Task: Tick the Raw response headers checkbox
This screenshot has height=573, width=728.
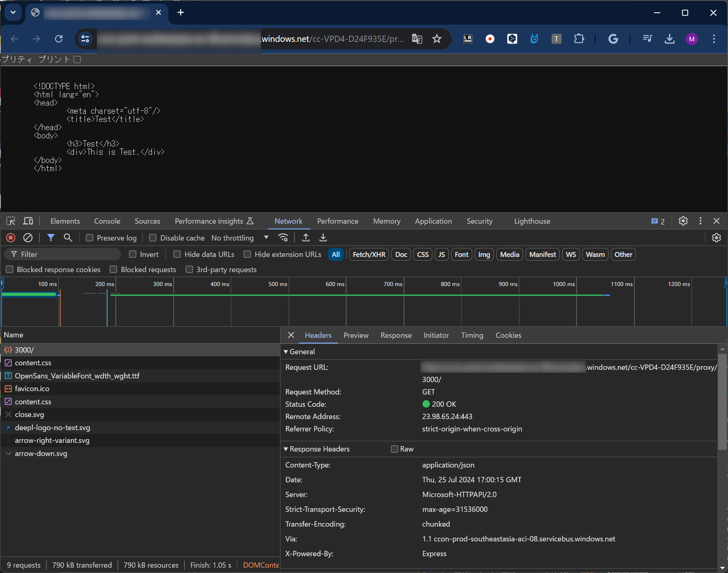Action: coord(395,449)
